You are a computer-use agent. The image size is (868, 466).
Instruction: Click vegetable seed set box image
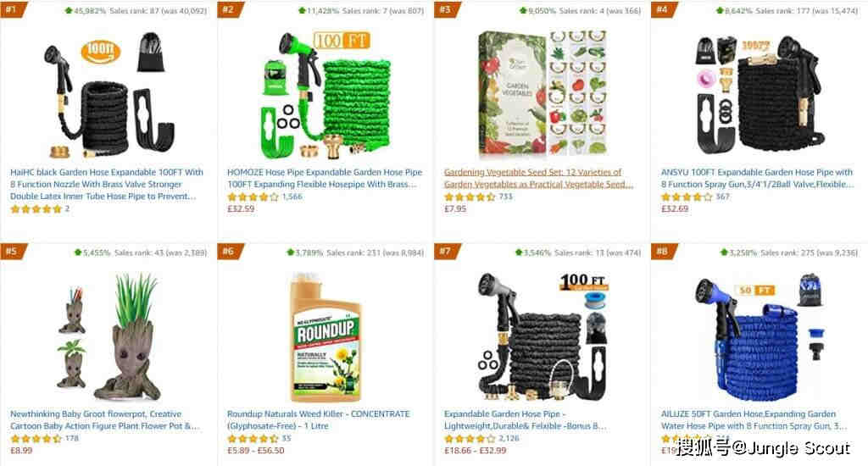(542, 93)
